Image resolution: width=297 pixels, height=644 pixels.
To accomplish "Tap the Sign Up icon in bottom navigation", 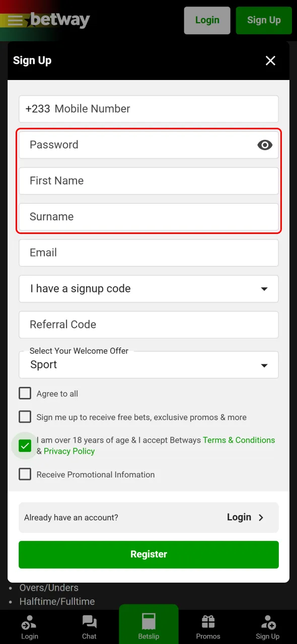I will pyautogui.click(x=267, y=624).
